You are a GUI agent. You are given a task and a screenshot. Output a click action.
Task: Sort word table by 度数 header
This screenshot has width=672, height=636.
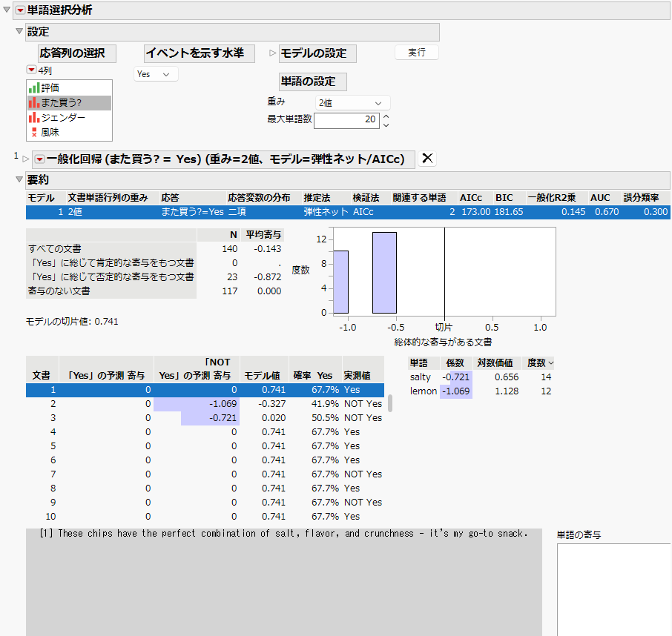(x=539, y=362)
